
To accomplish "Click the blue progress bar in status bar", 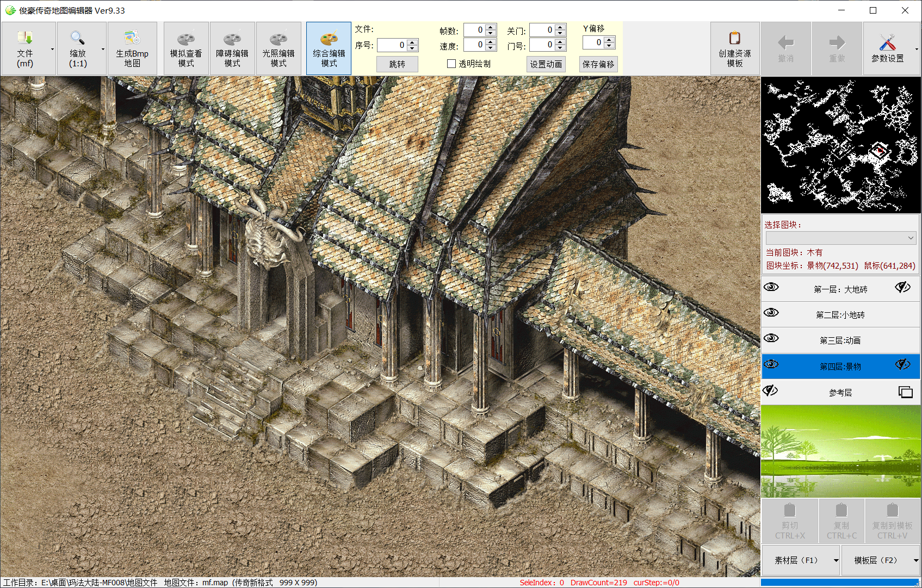I will (840, 583).
